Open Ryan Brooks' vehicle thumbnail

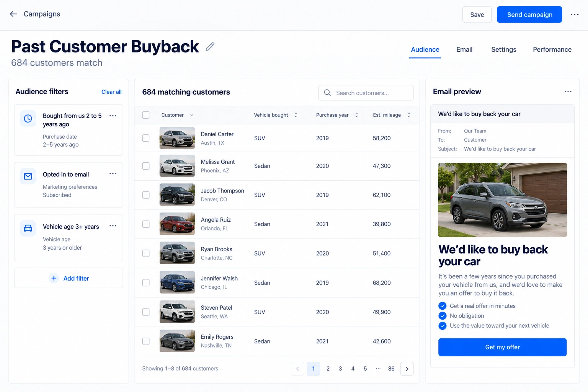(177, 253)
